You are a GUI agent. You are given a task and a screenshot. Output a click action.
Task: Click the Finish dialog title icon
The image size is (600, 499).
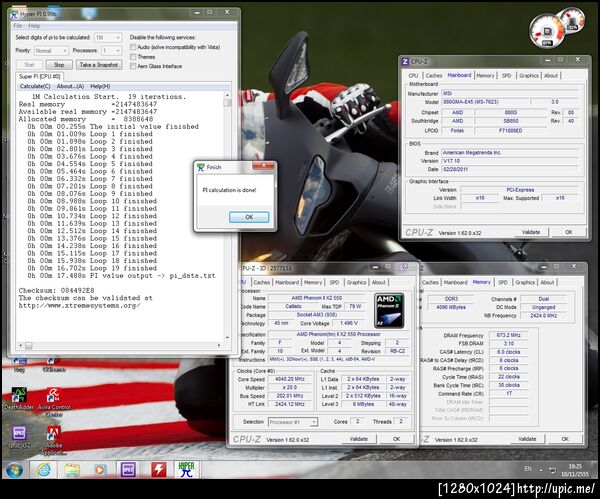(x=201, y=167)
